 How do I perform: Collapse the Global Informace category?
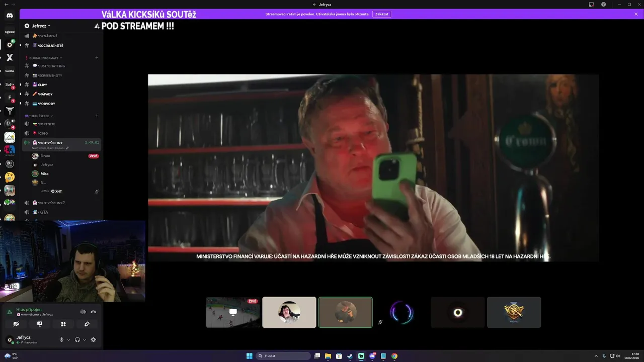click(x=44, y=58)
